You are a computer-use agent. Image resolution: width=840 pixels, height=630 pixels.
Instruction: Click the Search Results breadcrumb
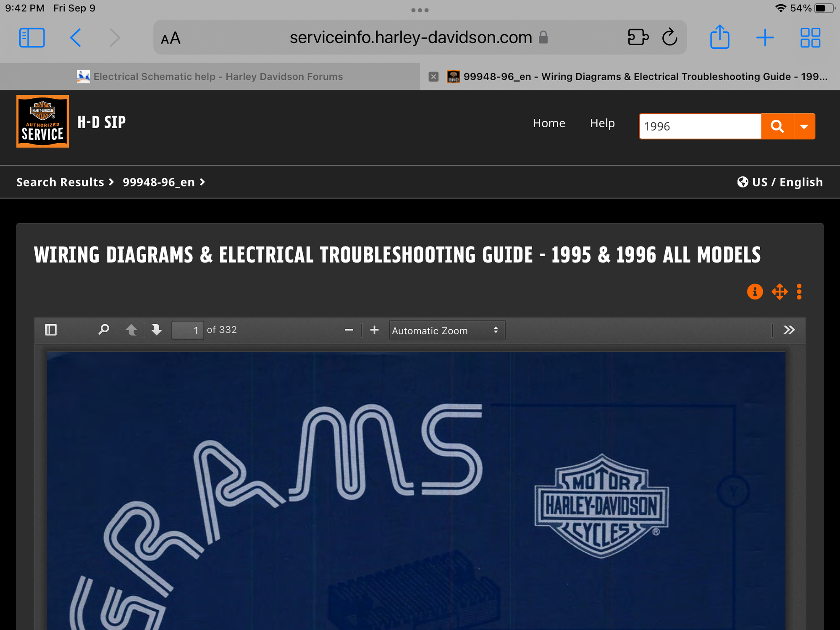pyautogui.click(x=60, y=182)
